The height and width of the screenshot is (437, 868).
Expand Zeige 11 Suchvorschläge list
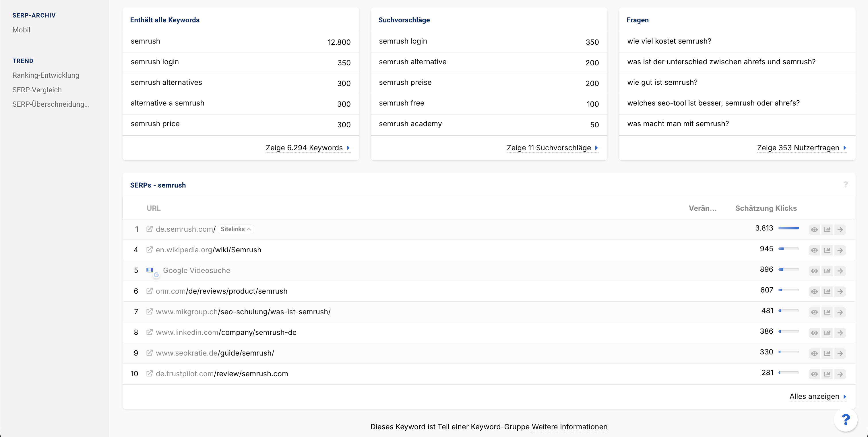coord(553,148)
